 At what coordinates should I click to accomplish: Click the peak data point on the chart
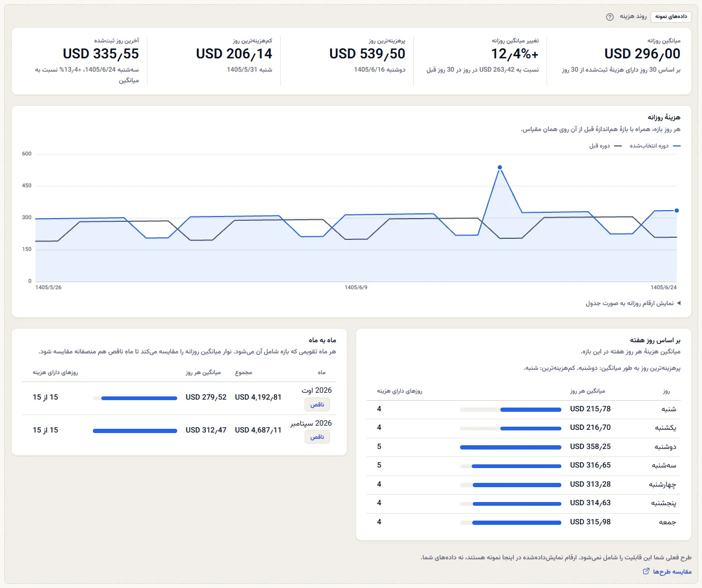pos(500,168)
